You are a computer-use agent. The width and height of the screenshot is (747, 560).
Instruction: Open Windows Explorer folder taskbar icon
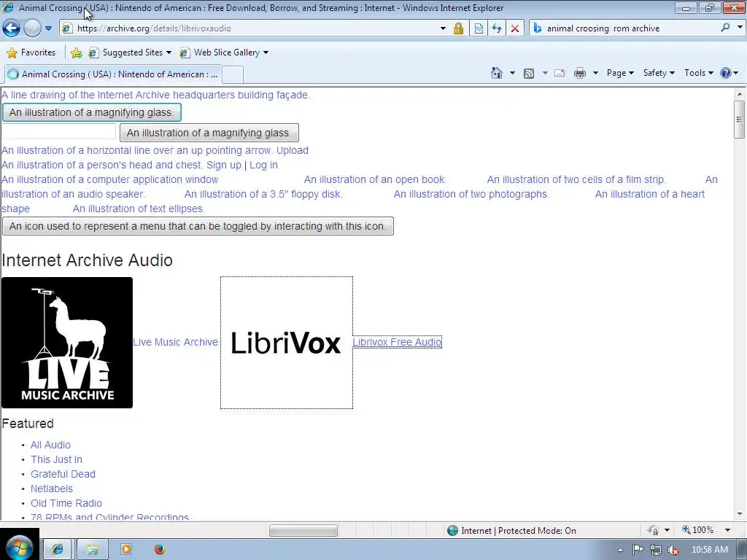point(92,549)
